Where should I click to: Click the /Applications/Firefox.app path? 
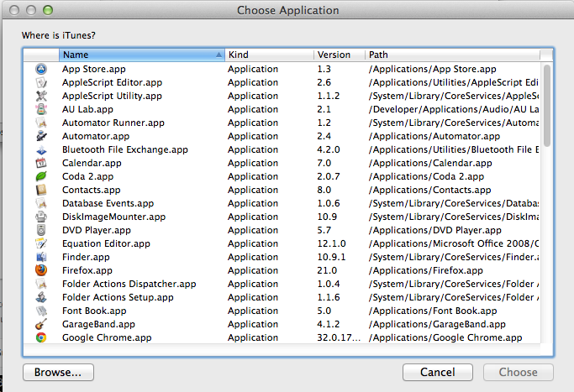pos(426,270)
